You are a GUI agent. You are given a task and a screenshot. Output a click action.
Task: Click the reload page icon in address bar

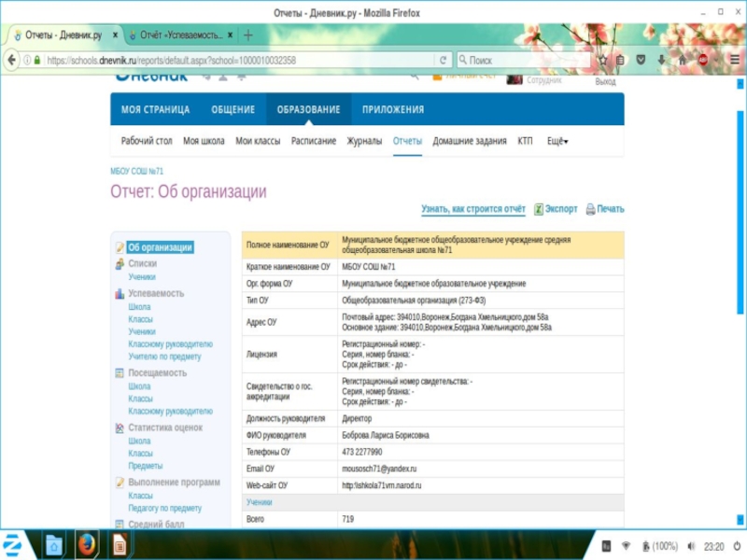click(443, 60)
